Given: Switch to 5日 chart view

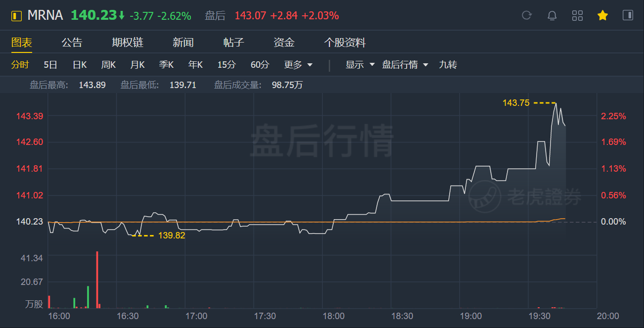Looking at the screenshot, I should (x=50, y=65).
